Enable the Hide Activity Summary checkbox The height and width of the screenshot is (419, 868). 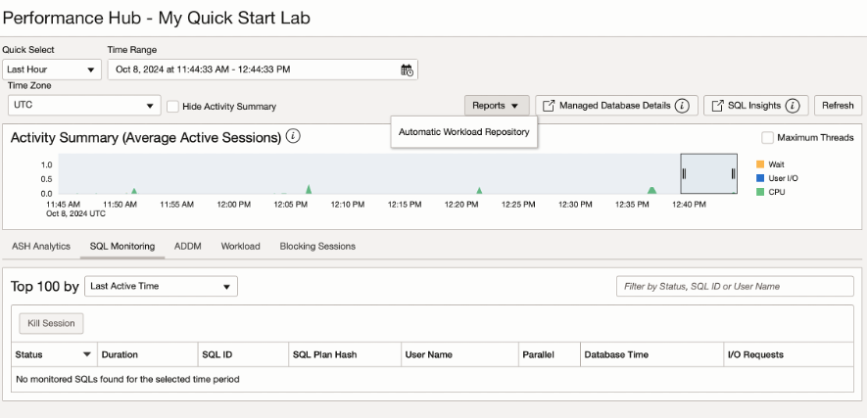pyautogui.click(x=173, y=107)
